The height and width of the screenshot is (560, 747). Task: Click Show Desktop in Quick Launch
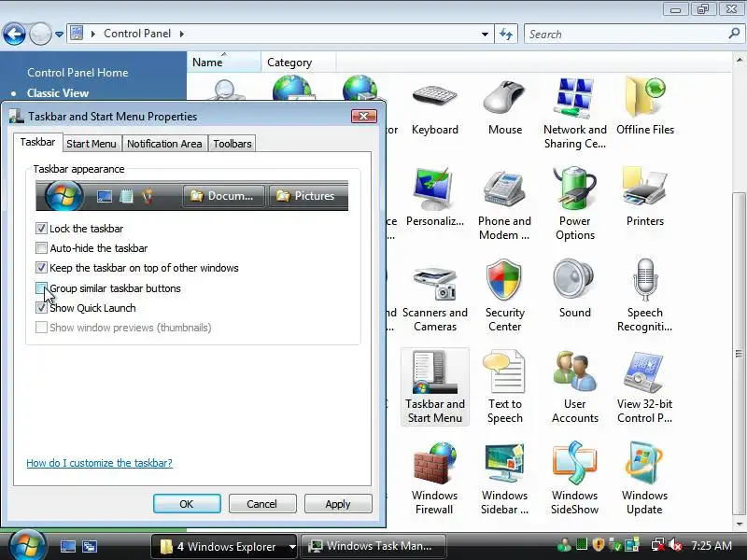pos(67,546)
